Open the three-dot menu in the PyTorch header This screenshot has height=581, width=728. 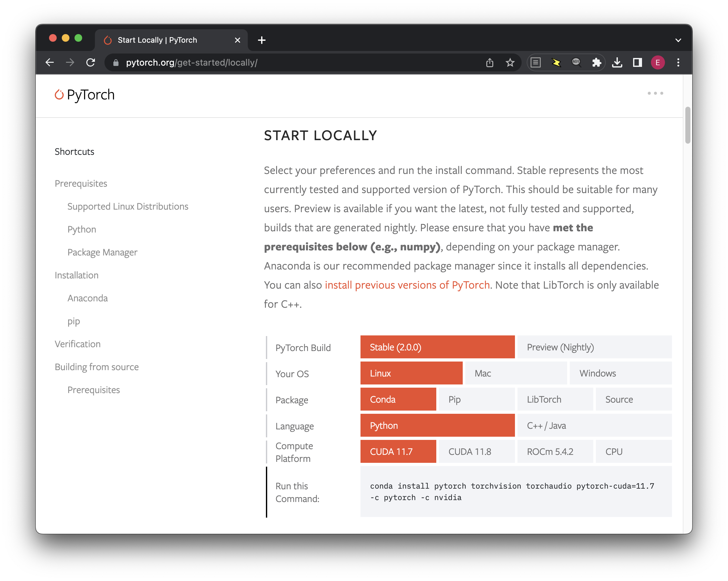(x=655, y=93)
